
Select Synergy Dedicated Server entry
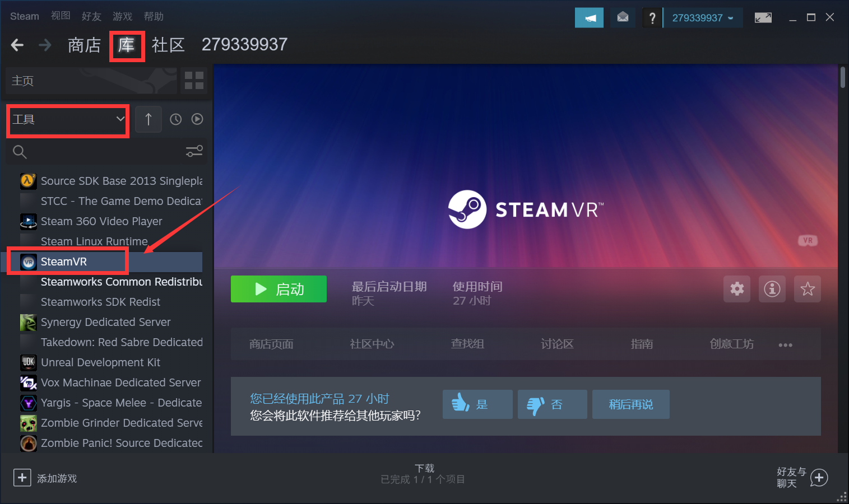[111, 322]
